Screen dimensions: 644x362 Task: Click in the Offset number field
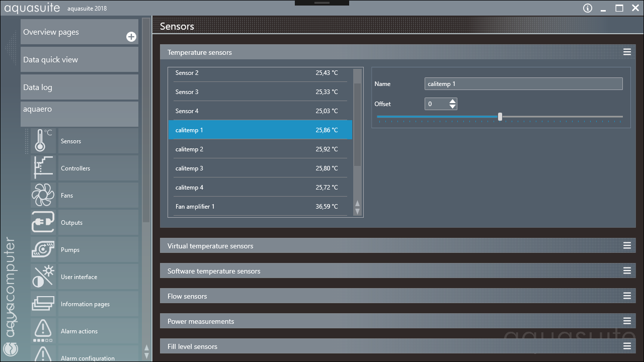437,104
